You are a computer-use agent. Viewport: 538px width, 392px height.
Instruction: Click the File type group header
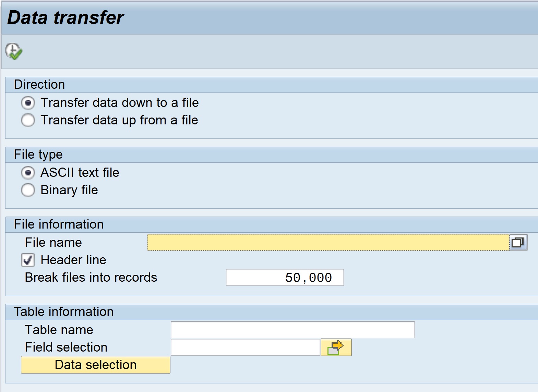38,154
